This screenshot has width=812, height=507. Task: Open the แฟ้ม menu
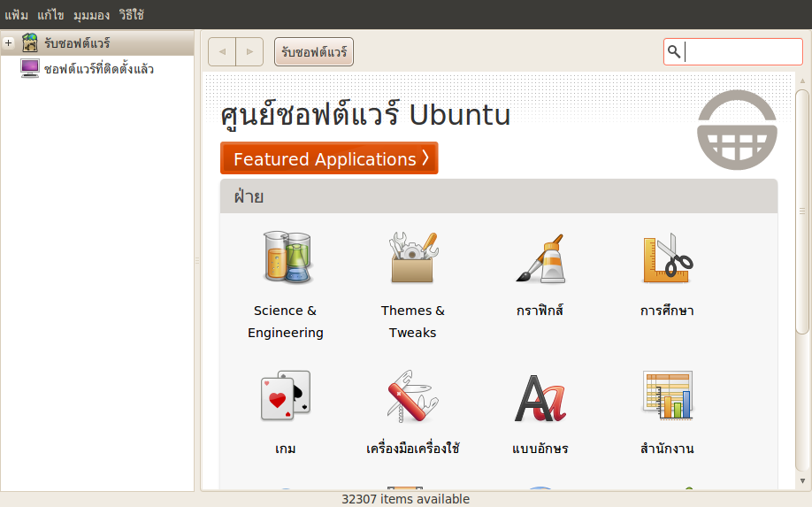pos(16,14)
